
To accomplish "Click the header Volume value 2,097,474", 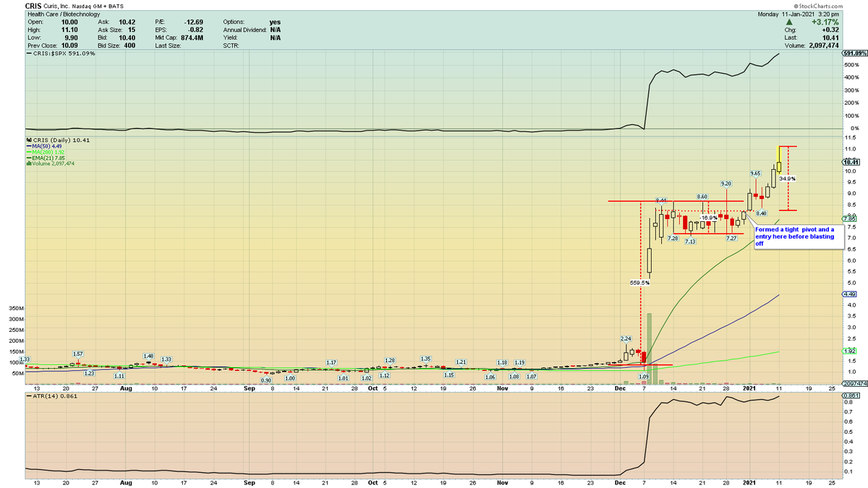I will click(x=825, y=46).
